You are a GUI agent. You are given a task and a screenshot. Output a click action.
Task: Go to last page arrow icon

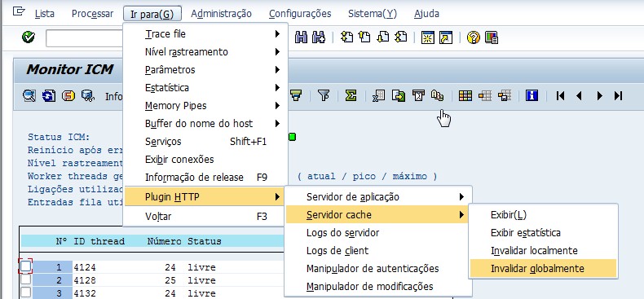(x=618, y=95)
